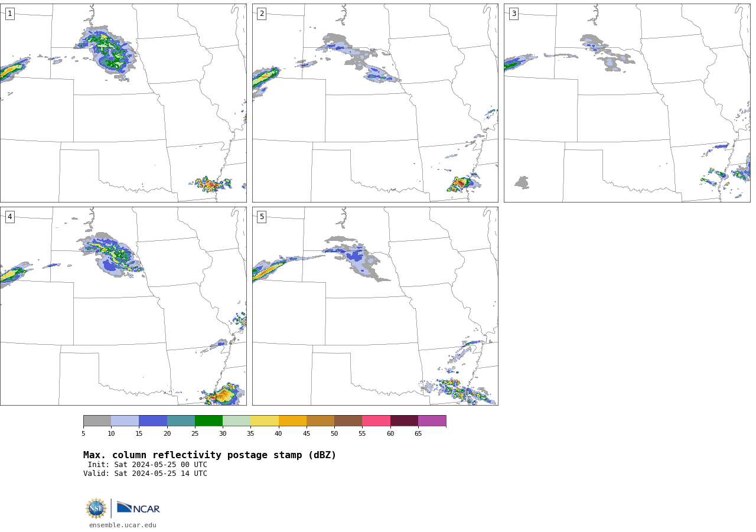Image resolution: width=756 pixels, height=532 pixels.
Task: Click the NCAR logo
Action: coord(138,508)
